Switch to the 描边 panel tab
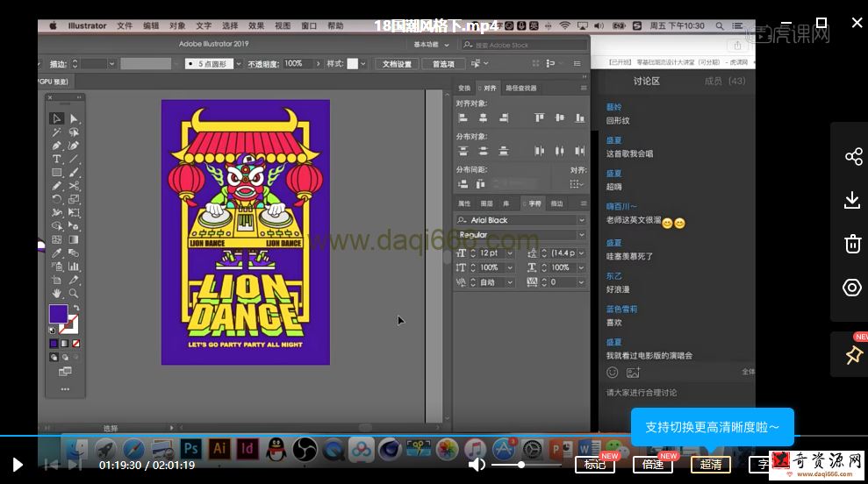 tap(556, 203)
